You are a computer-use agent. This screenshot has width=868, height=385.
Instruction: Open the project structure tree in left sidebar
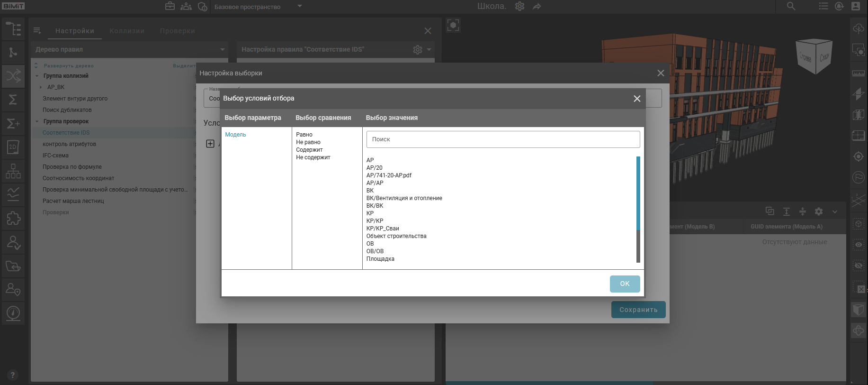tap(13, 29)
